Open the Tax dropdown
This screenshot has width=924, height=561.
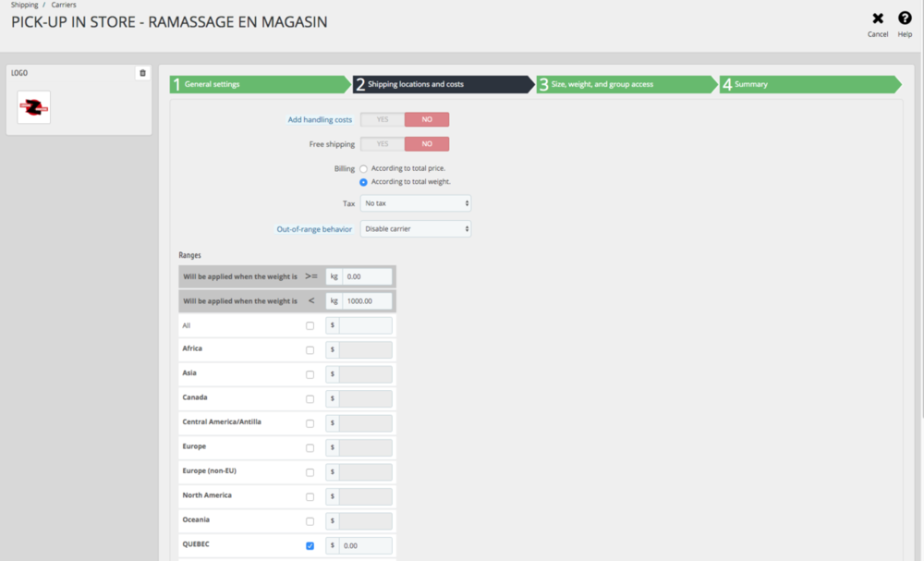coord(415,203)
